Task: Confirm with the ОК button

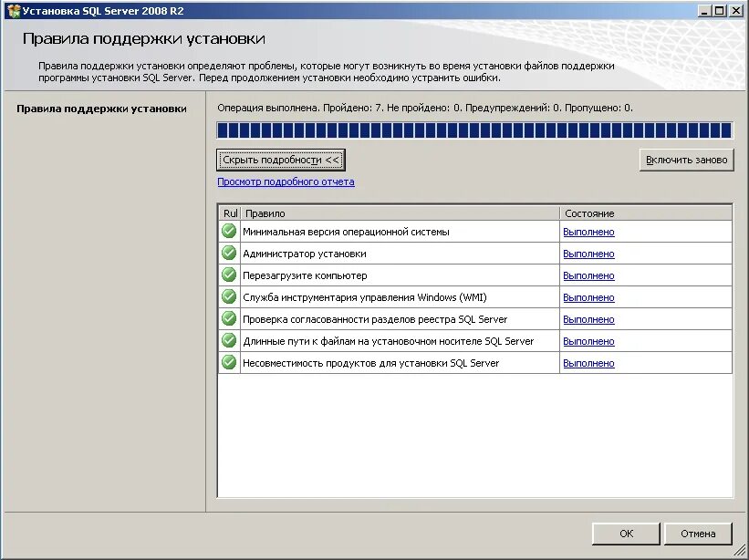Action: (x=626, y=534)
